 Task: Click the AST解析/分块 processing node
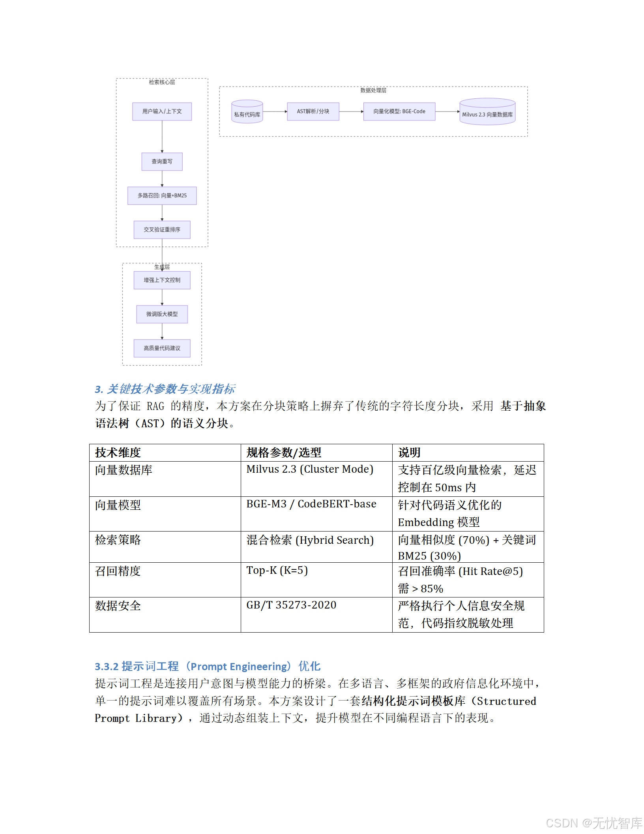coord(313,111)
